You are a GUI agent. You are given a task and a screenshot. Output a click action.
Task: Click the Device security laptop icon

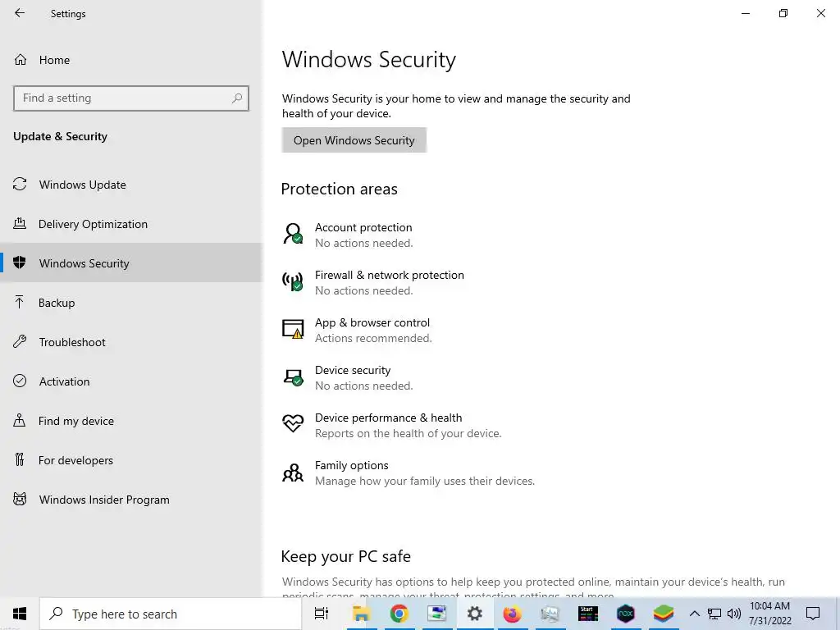click(x=293, y=377)
